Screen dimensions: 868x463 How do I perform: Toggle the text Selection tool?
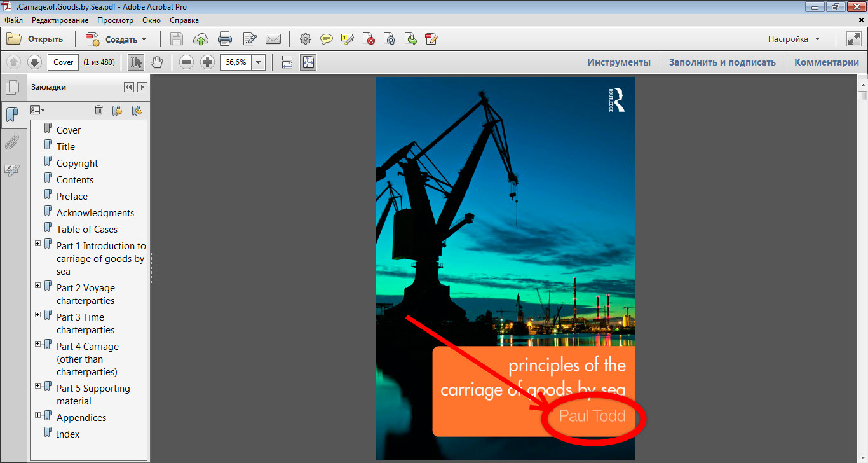[x=136, y=62]
